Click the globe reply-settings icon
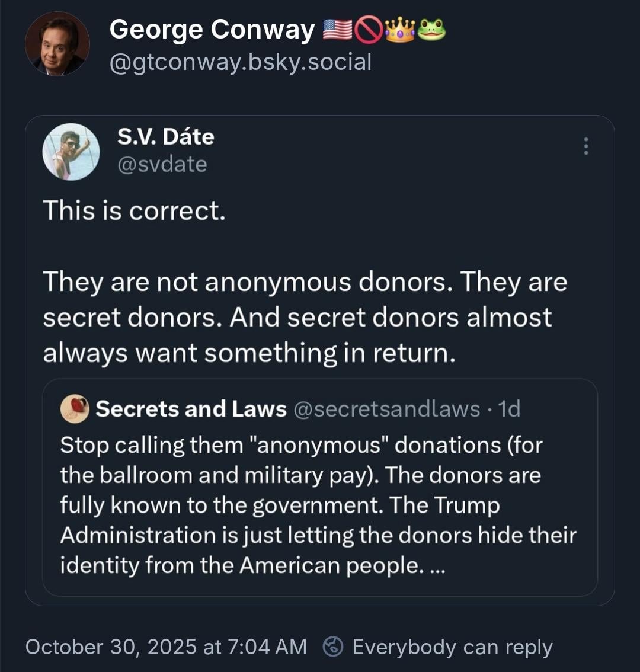 tap(332, 647)
